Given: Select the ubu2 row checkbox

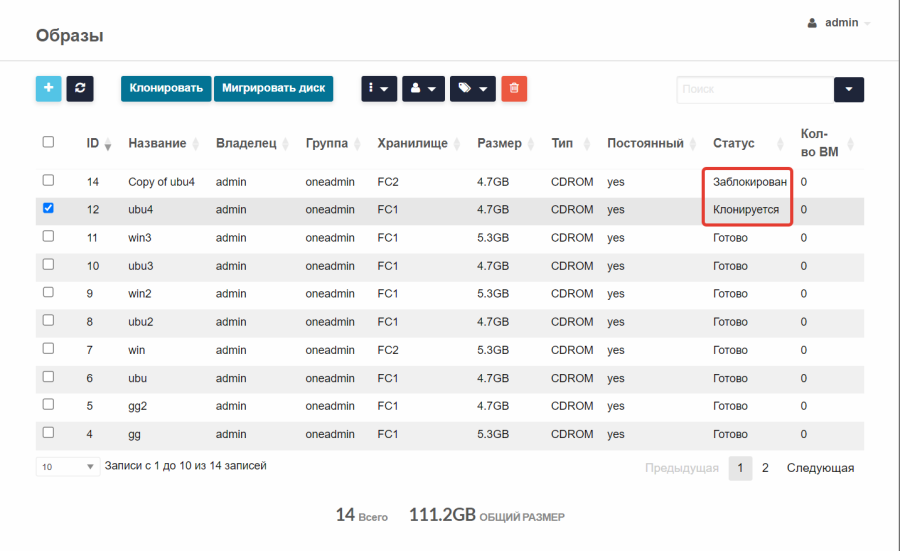Looking at the screenshot, I should (x=48, y=320).
